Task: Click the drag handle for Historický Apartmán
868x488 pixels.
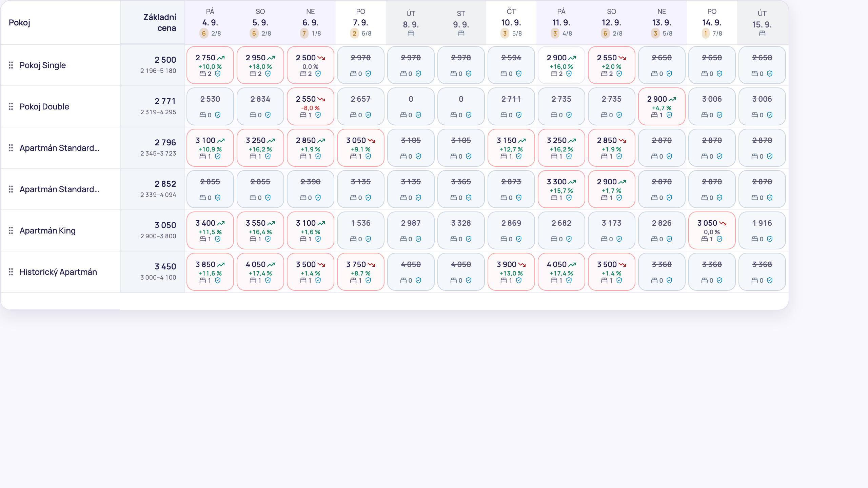Action: point(11,272)
